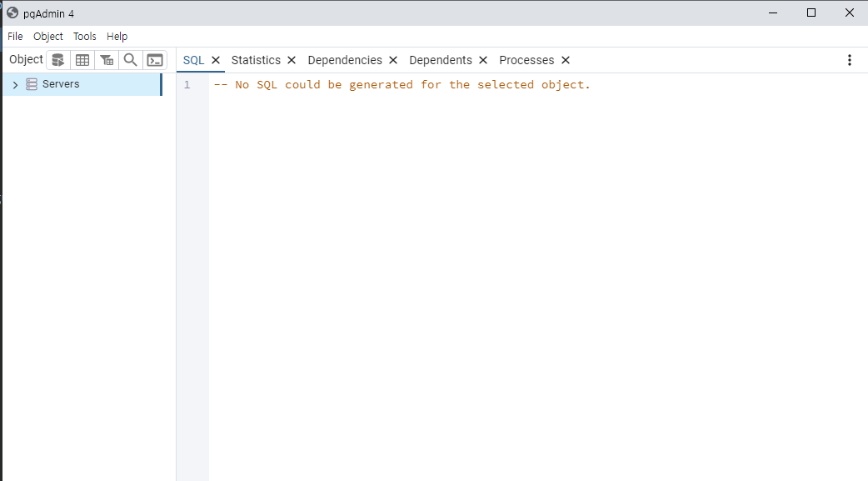This screenshot has height=481, width=868.
Task: Open the Object menu
Action: tap(47, 36)
